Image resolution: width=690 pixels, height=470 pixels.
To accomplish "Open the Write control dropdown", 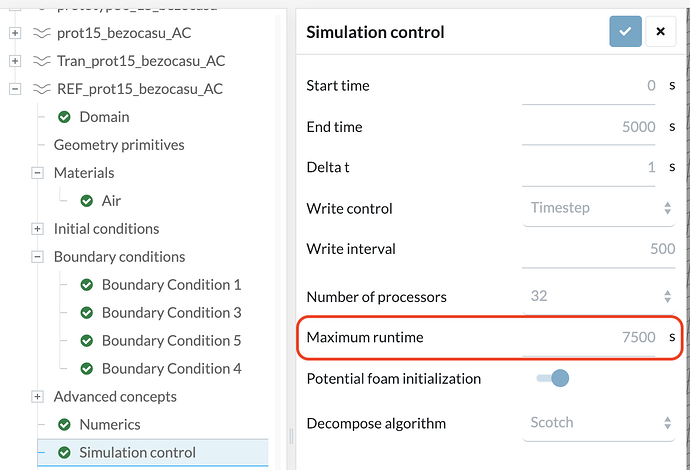I will [599, 209].
